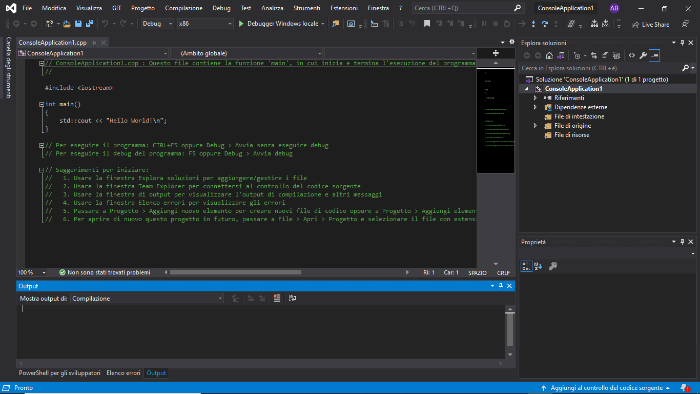Click Non sono stati trovati problemi indicator
The width and height of the screenshot is (700, 394).
point(105,272)
